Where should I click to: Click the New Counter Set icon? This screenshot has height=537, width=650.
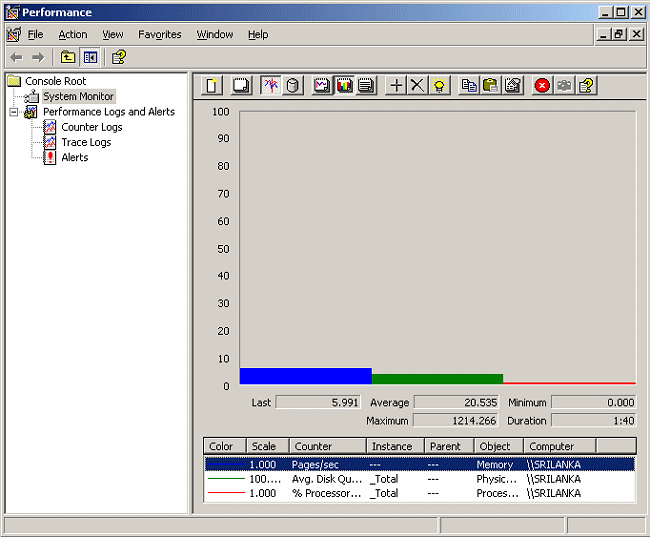212,85
